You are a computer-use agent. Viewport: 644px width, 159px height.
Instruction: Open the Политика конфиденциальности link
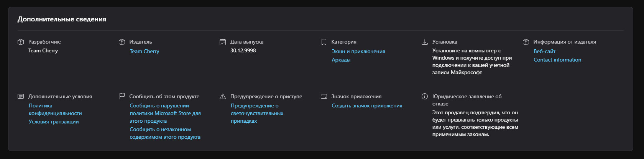pos(55,109)
